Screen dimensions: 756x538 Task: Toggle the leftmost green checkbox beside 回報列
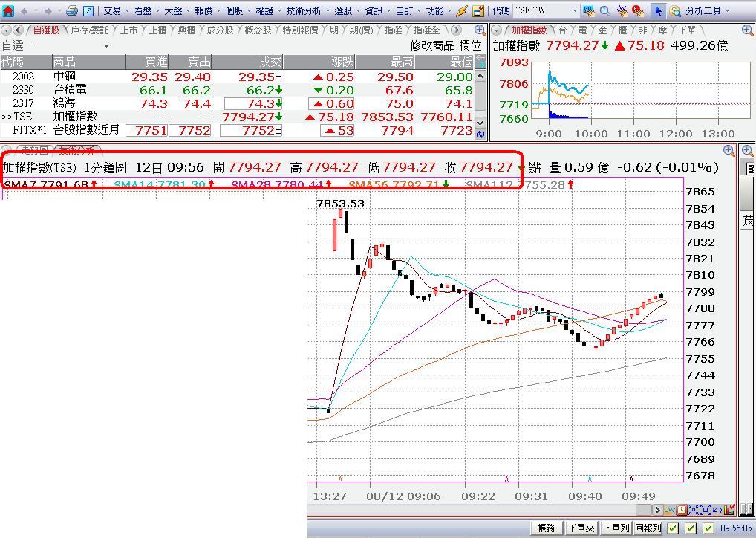(673, 528)
